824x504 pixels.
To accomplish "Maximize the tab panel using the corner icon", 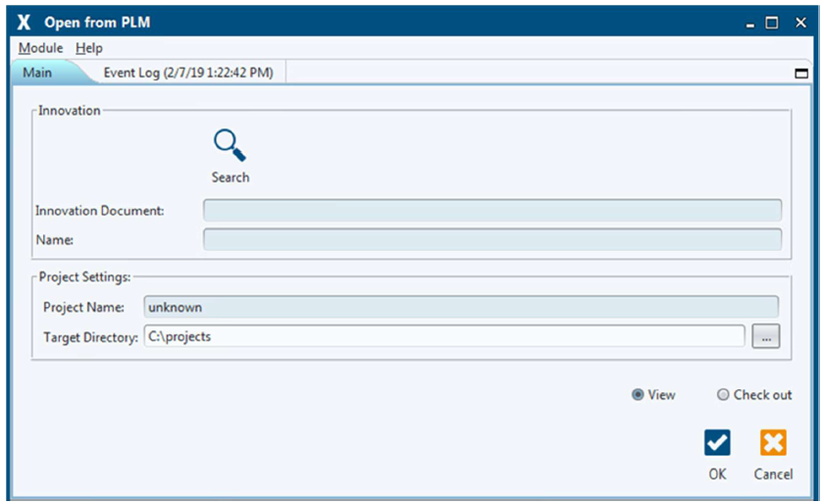I will pyautogui.click(x=800, y=74).
